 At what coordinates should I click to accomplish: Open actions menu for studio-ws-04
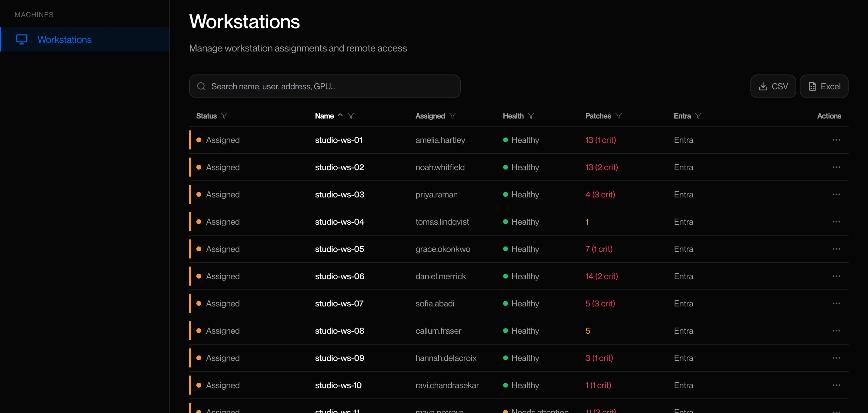pyautogui.click(x=836, y=222)
